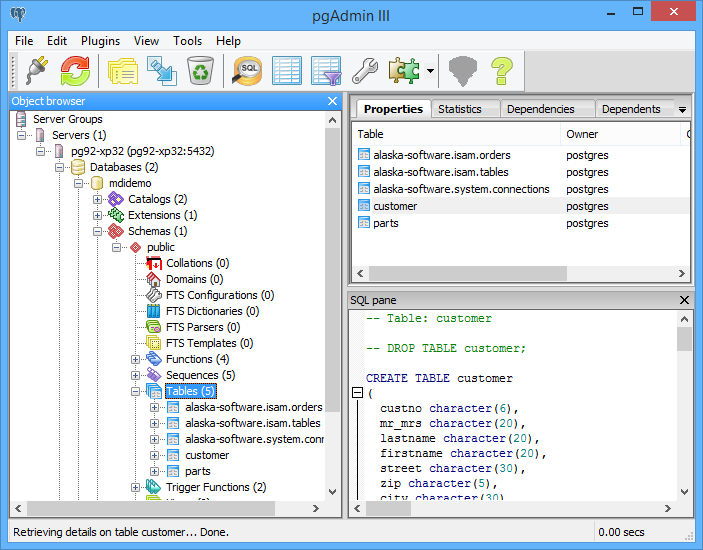Open the Tools menu
This screenshot has height=550, width=703.
(187, 41)
